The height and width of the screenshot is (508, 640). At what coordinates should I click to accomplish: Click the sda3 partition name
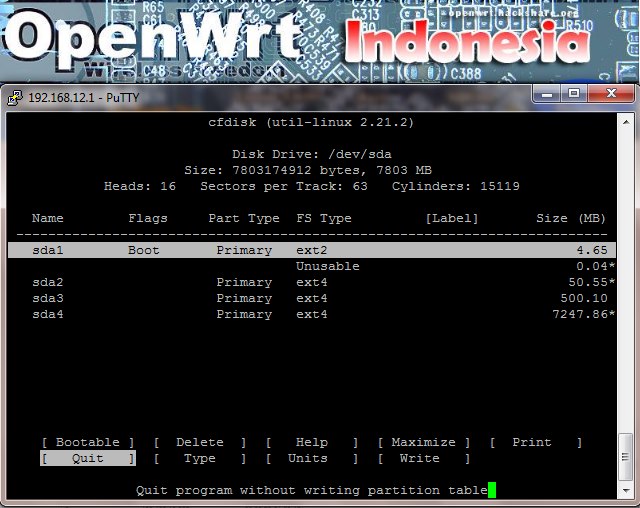coord(48,298)
